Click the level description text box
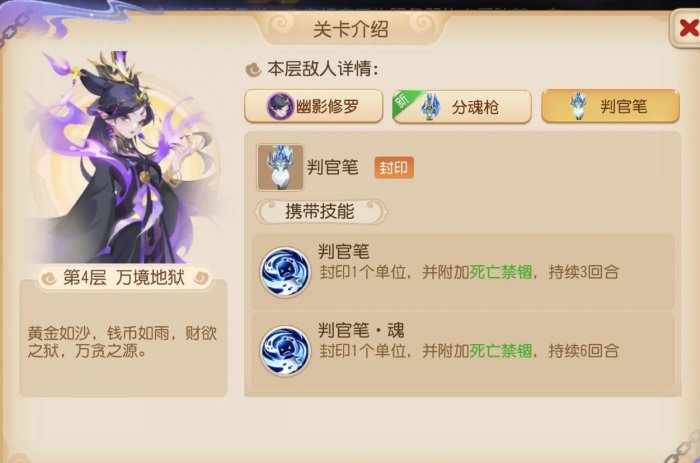Viewport: 700px width, 463px height. pos(124,338)
